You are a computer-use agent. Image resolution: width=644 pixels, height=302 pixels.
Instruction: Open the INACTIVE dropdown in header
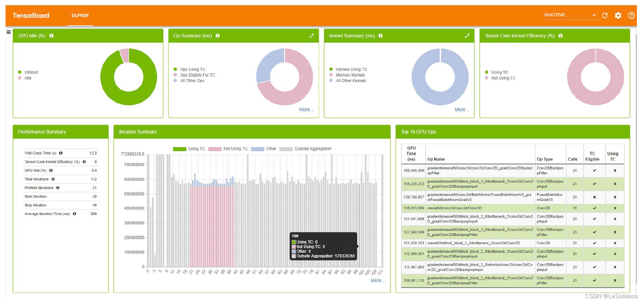[x=570, y=15]
